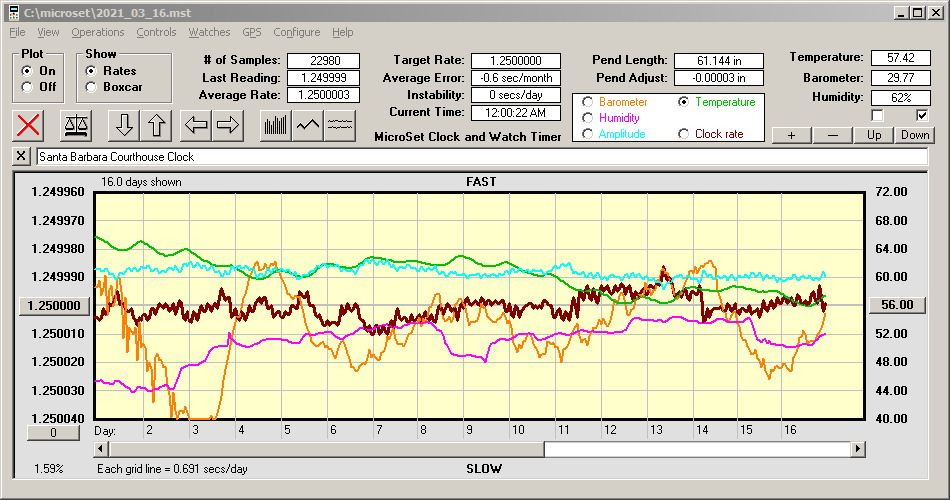Turn Plot Off radio button
Image resolution: width=950 pixels, height=500 pixels.
27,87
